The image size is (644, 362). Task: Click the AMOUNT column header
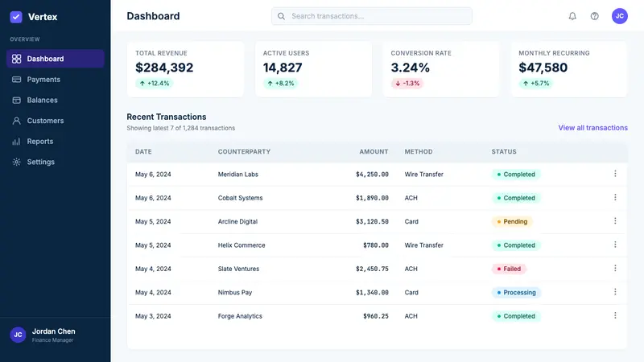(x=374, y=151)
